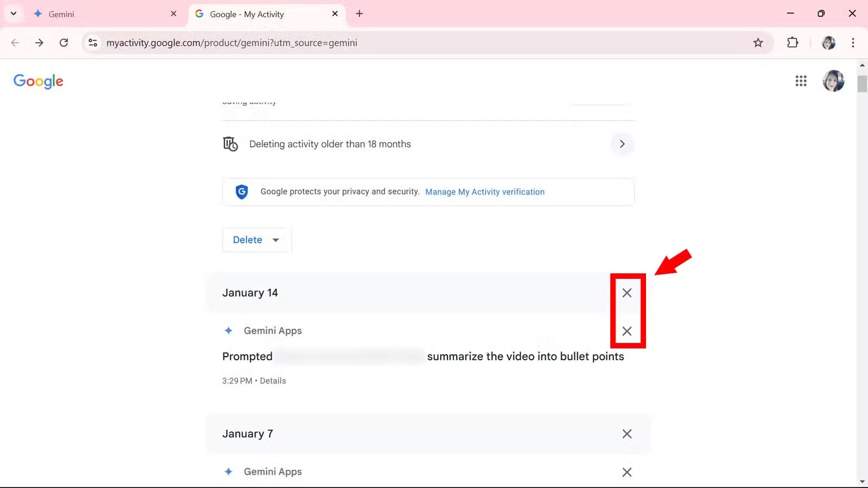868x488 pixels.
Task: Open Gemini Apps label under January 7
Action: pyautogui.click(x=272, y=472)
